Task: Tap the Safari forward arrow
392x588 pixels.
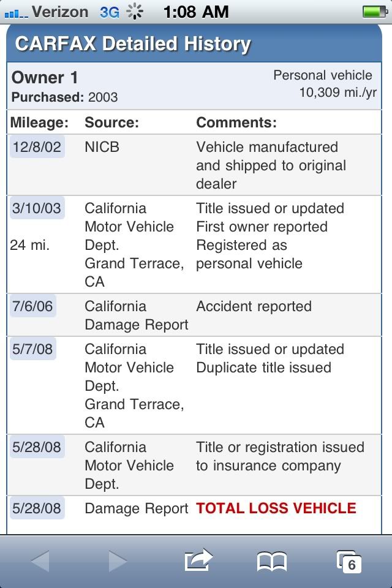Action: point(118,561)
